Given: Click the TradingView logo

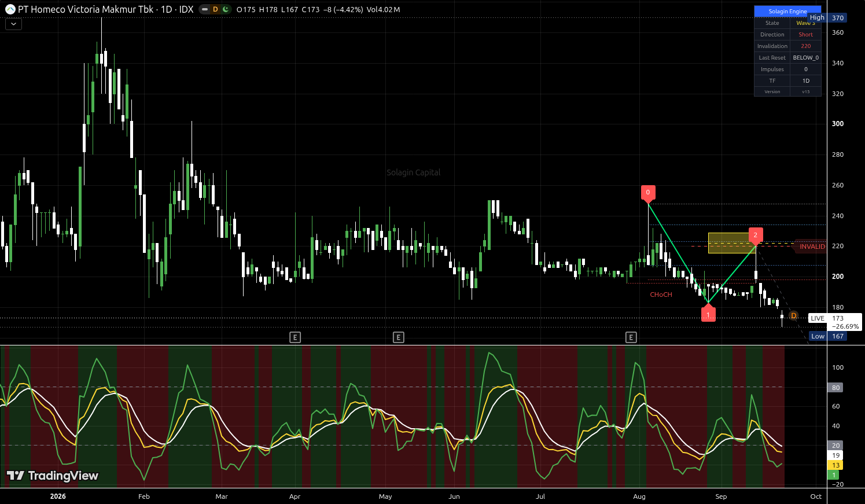Looking at the screenshot, I should pos(53,476).
